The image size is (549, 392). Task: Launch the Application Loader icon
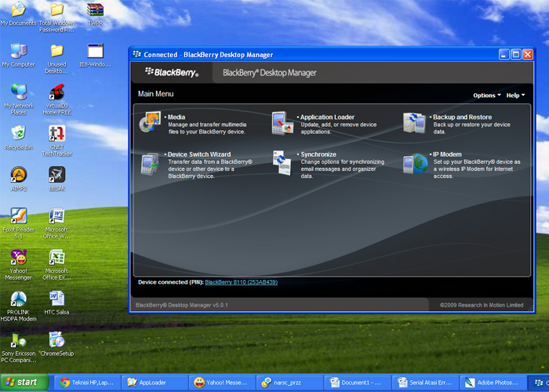click(282, 122)
